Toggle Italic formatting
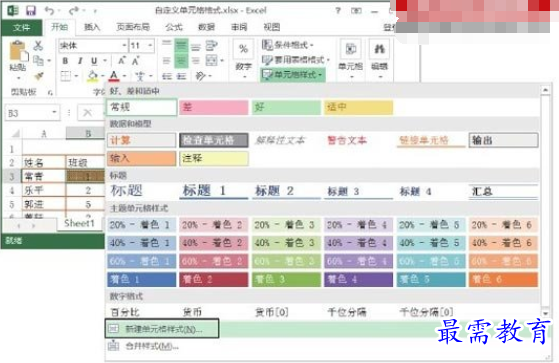The image size is (559, 363). pos(80,61)
